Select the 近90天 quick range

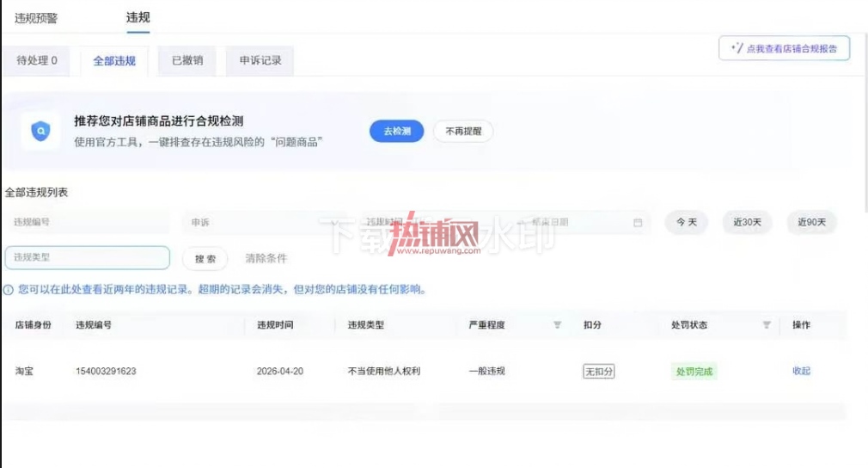click(811, 222)
